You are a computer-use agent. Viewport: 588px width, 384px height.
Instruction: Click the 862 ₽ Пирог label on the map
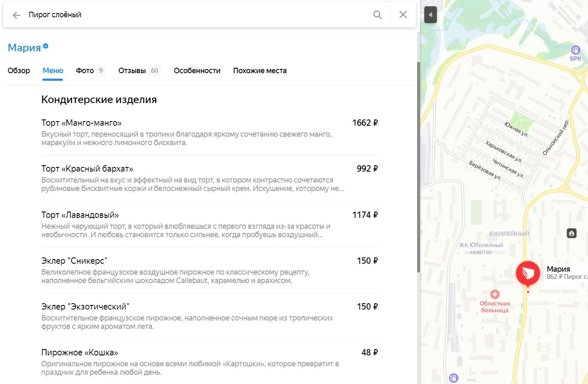click(567, 277)
